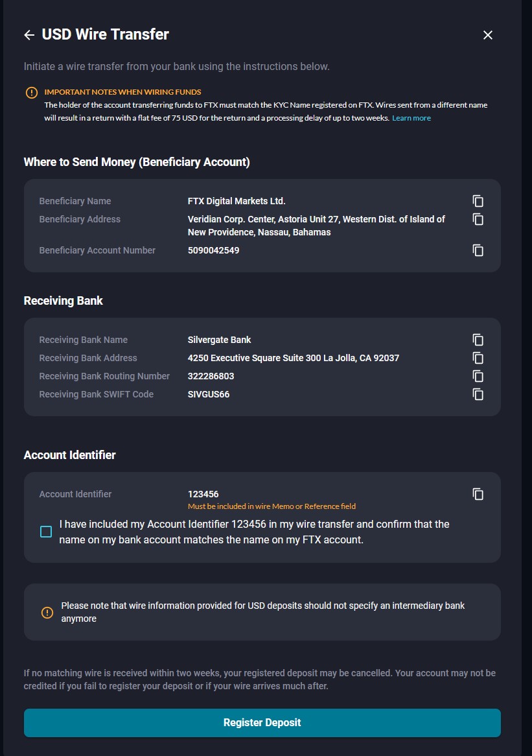Copy the Receiving Bank Address
Viewport: 532px width, 756px height.
pyautogui.click(x=478, y=358)
